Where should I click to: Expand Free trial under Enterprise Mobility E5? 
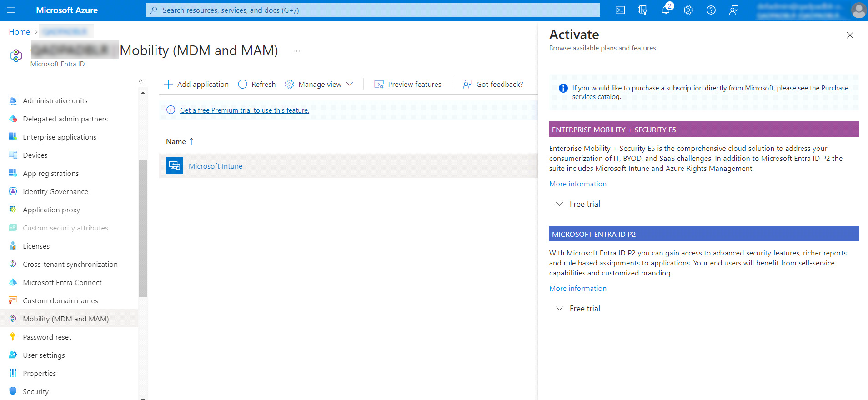point(560,204)
